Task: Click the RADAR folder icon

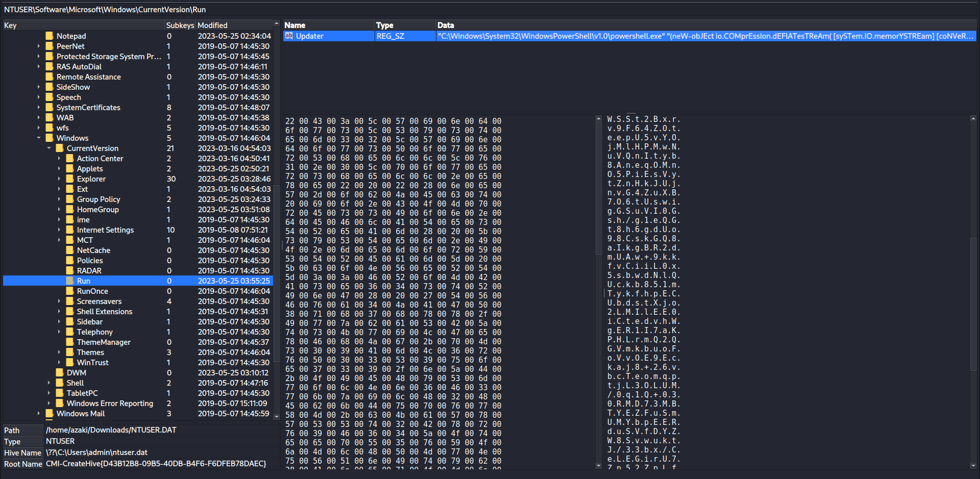Action: pyautogui.click(x=70, y=270)
